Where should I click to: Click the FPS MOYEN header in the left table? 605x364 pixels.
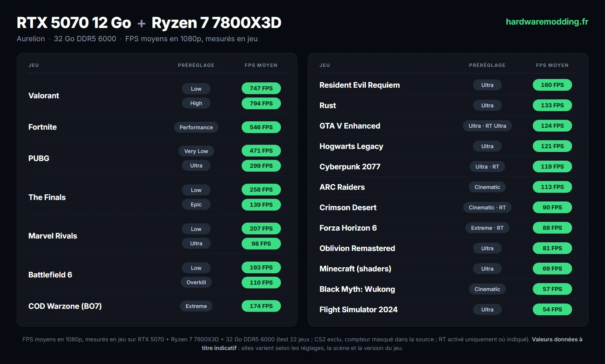[261, 65]
